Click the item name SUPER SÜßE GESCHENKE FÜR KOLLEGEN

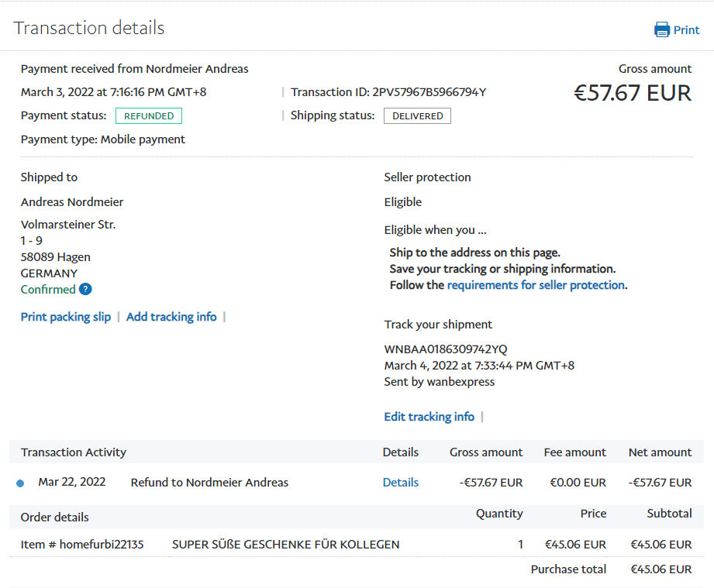pos(285,545)
